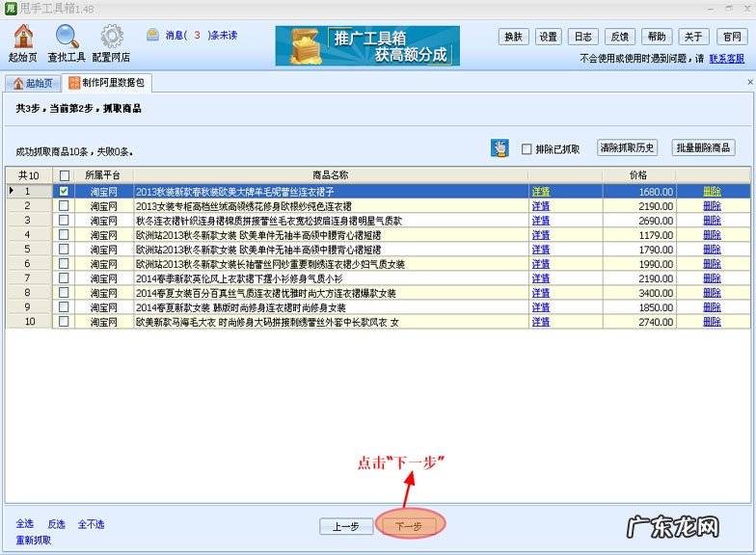The height and width of the screenshot is (555, 756).
Task: Toggle the select-all header checkbox
Action: click(64, 175)
